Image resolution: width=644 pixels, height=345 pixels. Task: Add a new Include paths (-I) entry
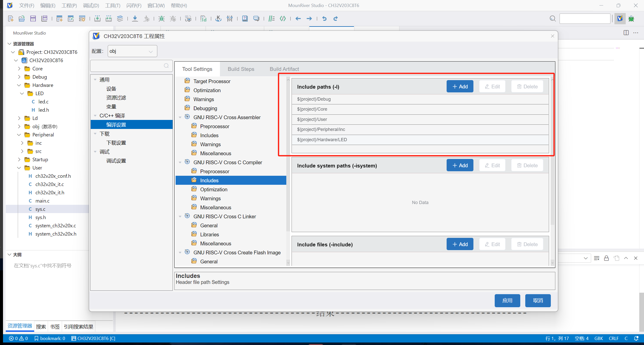(x=460, y=87)
